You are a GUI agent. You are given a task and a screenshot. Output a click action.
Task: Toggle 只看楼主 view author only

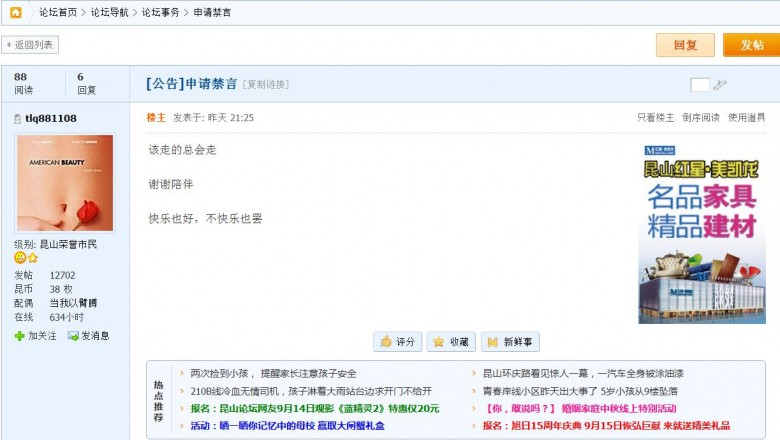655,118
